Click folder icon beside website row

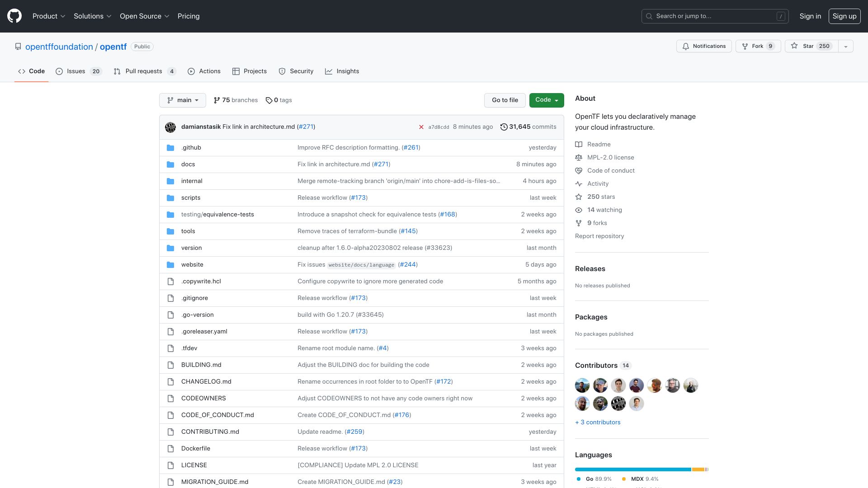click(170, 265)
